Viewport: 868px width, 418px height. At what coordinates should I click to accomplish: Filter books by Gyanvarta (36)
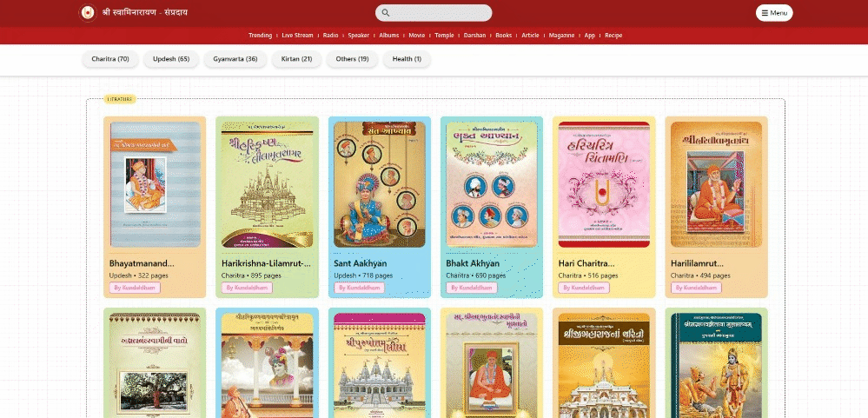[235, 59]
